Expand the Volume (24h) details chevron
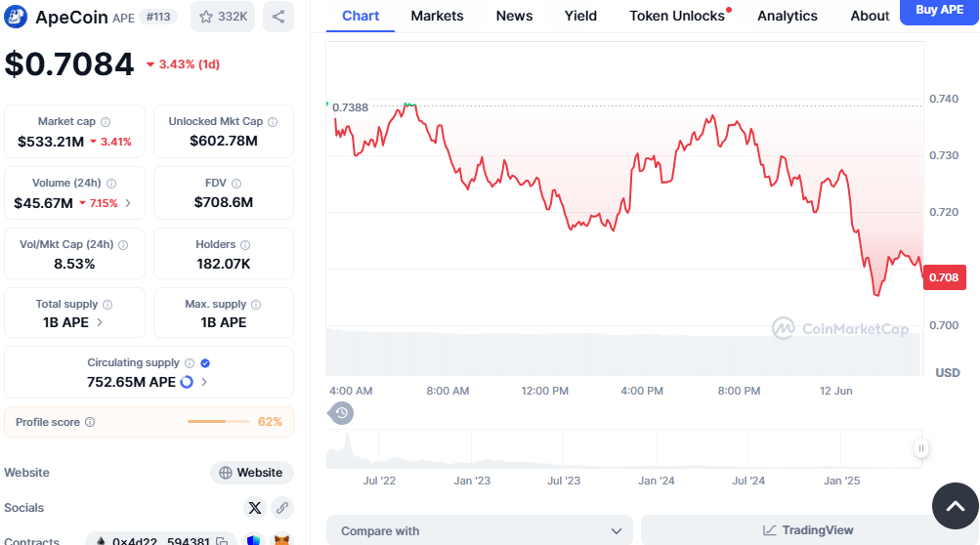 tap(128, 203)
